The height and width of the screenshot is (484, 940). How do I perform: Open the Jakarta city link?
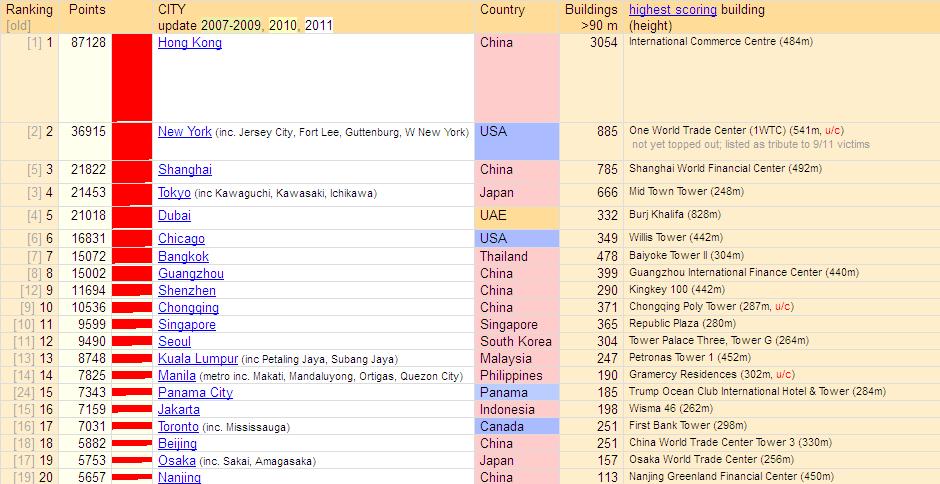click(179, 410)
